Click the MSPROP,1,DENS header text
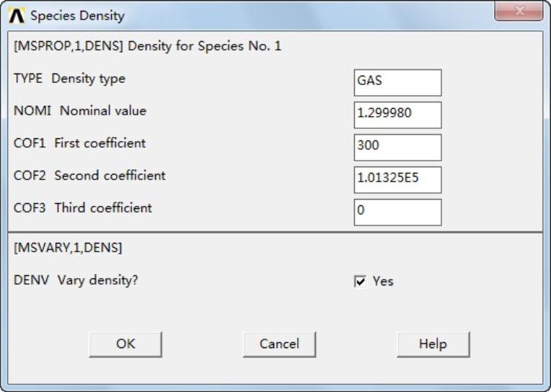The height and width of the screenshot is (392, 551). (x=147, y=47)
